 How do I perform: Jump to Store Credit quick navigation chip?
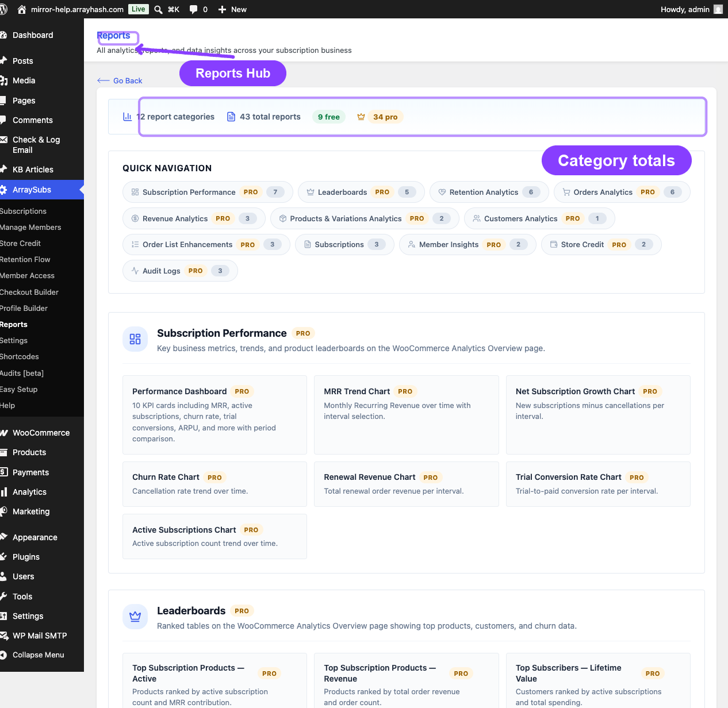pyautogui.click(x=601, y=244)
